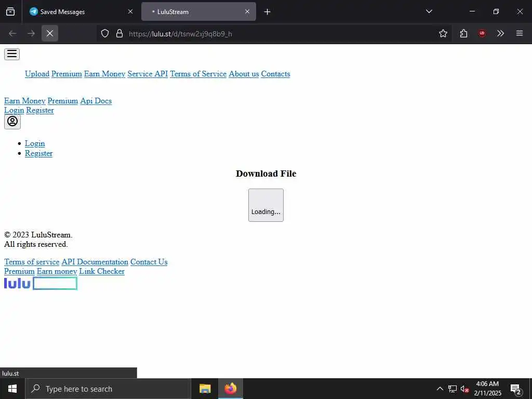Open the Firefox application menu
The height and width of the screenshot is (399, 532).
click(520, 33)
